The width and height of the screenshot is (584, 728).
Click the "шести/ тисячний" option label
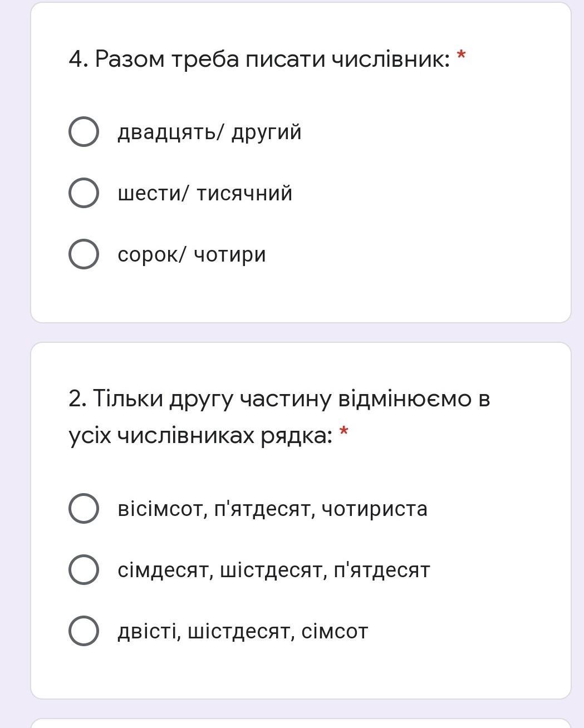click(x=205, y=194)
